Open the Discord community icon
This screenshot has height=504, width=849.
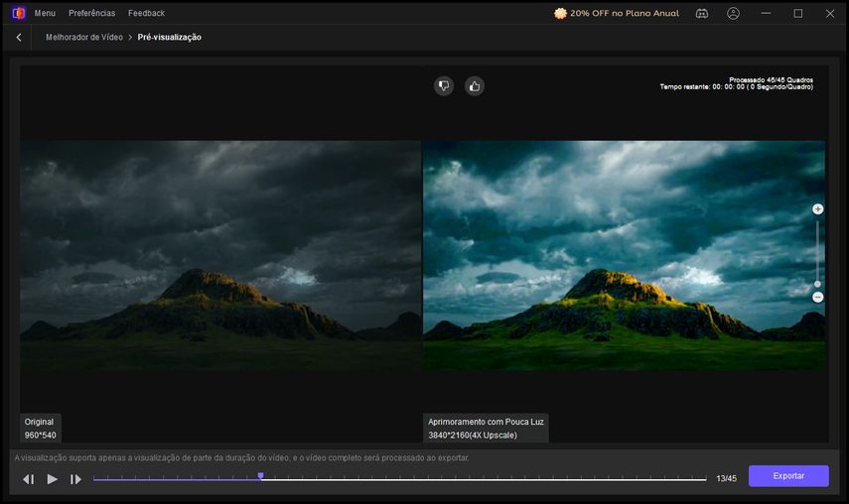point(702,14)
